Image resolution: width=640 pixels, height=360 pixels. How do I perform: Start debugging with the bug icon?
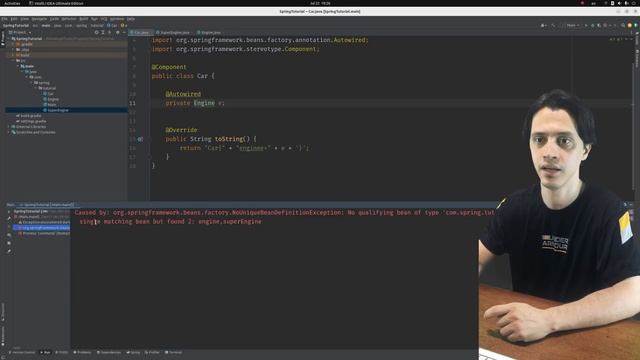click(593, 25)
